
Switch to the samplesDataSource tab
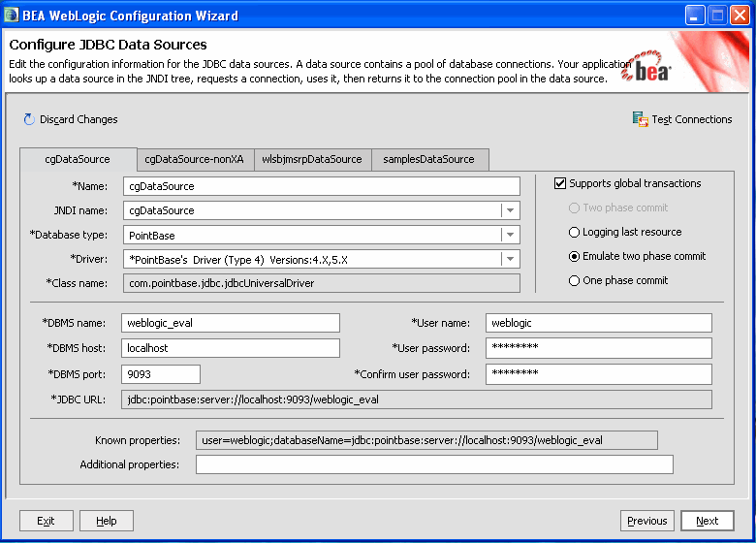pyautogui.click(x=429, y=160)
